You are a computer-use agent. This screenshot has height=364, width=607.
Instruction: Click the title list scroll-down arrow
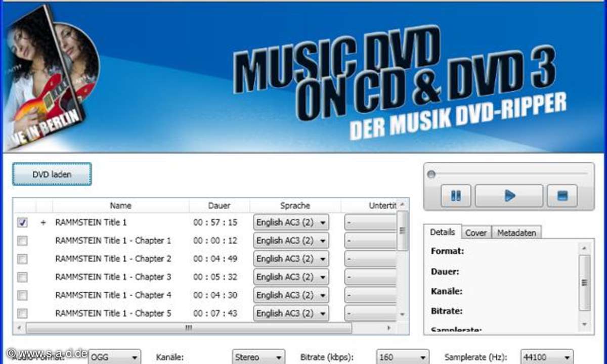click(x=402, y=314)
